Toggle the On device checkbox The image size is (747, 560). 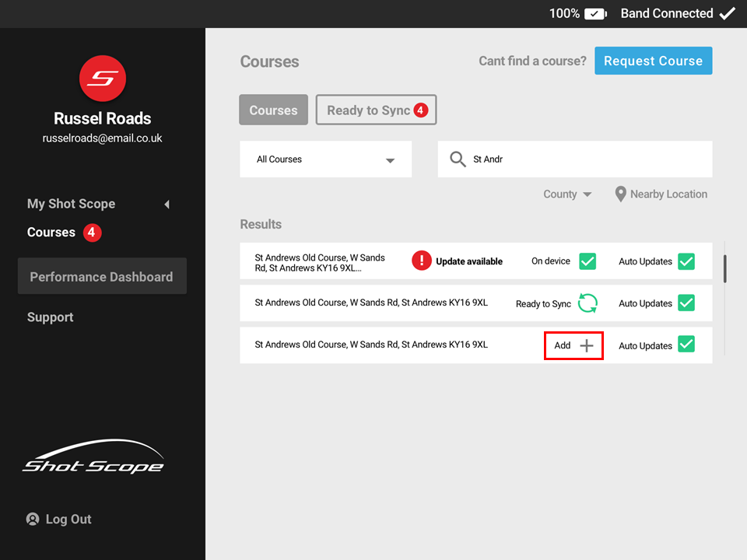click(x=587, y=261)
